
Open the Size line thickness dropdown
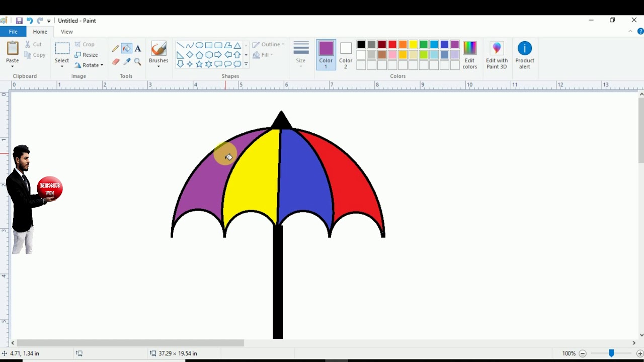pyautogui.click(x=301, y=54)
